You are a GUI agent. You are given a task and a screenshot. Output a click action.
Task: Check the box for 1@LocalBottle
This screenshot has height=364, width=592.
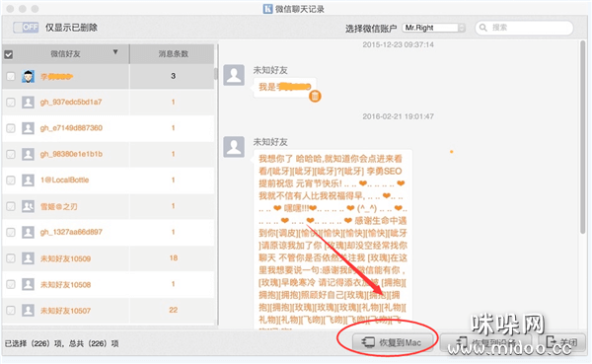pyautogui.click(x=11, y=181)
